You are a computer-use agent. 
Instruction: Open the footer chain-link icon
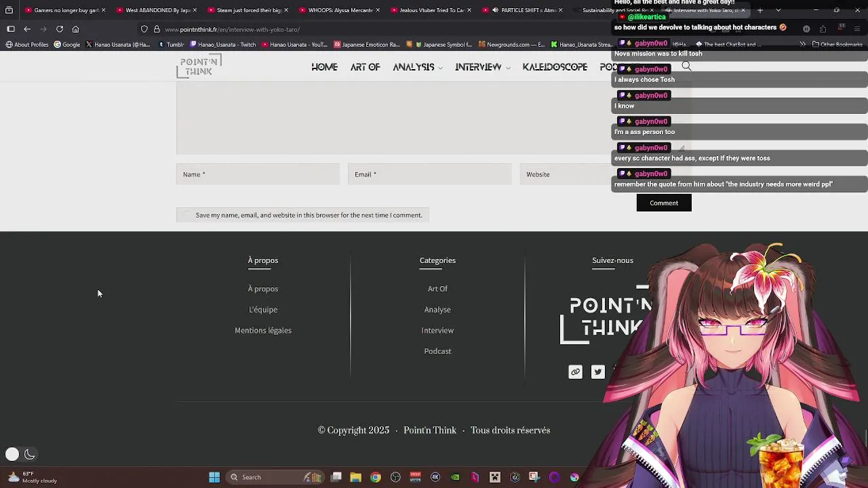point(575,371)
